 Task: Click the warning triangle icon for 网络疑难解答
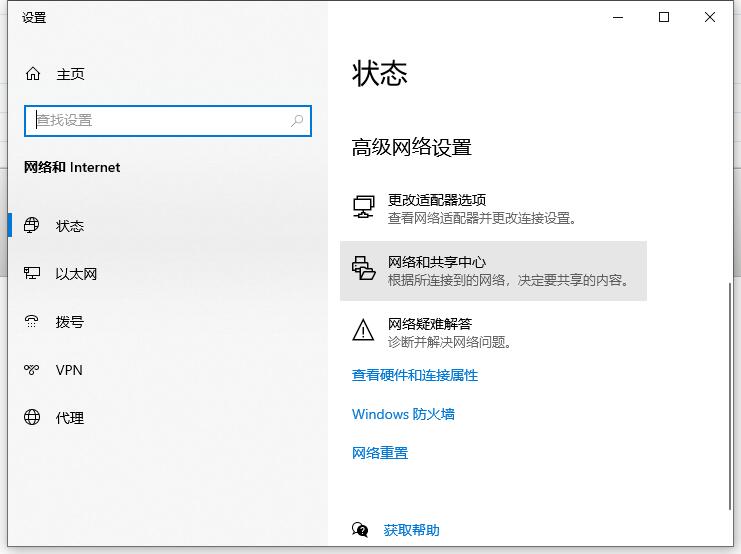click(363, 331)
